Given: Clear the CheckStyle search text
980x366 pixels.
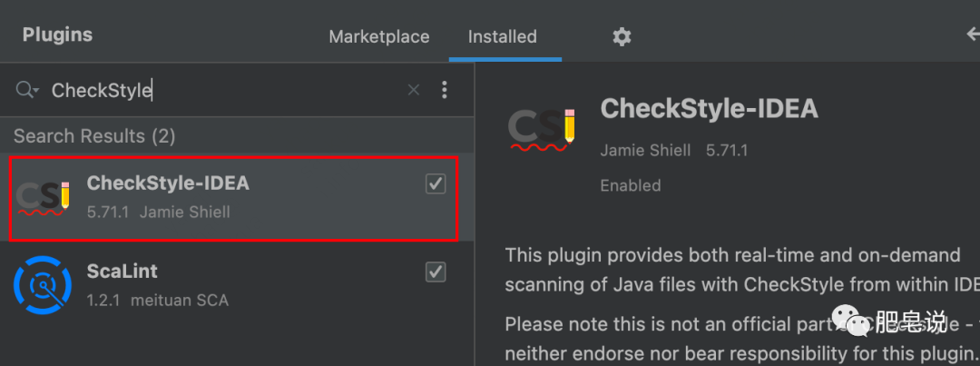Looking at the screenshot, I should [414, 89].
